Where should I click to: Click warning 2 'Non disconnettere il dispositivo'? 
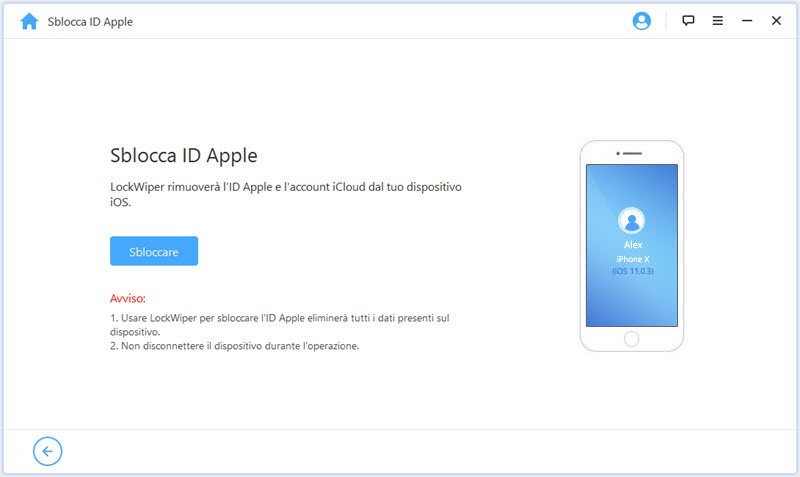tap(235, 346)
